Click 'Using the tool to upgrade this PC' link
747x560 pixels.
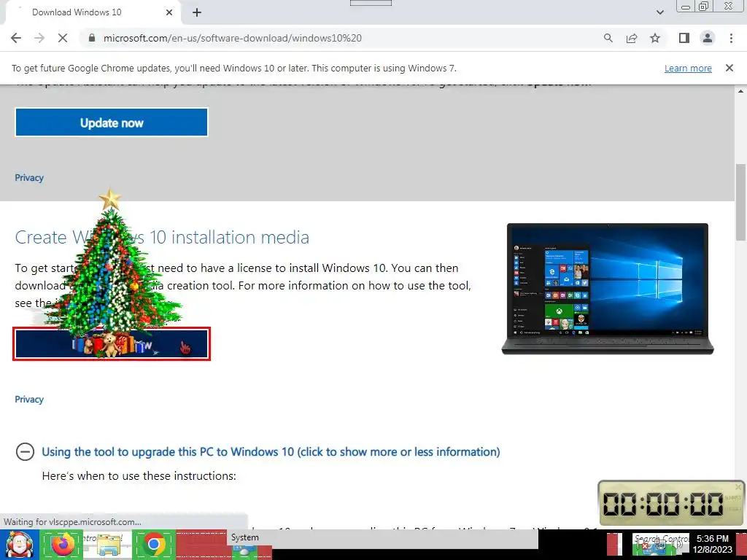point(271,452)
